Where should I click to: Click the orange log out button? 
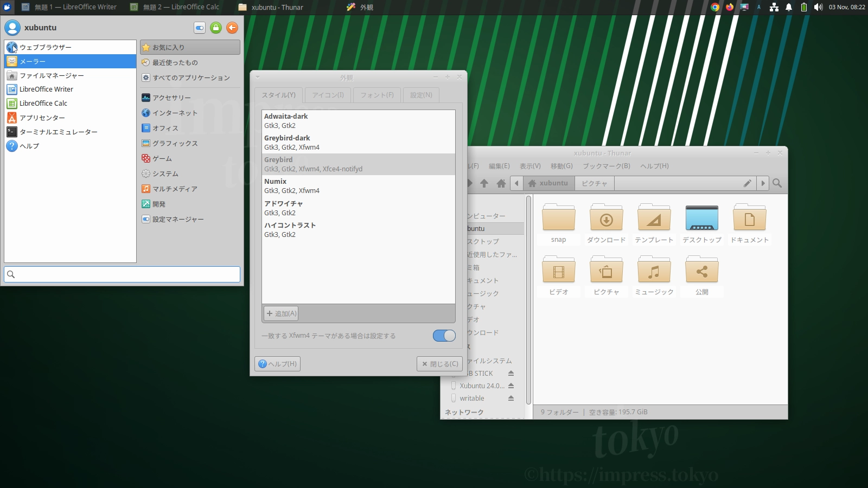point(232,28)
